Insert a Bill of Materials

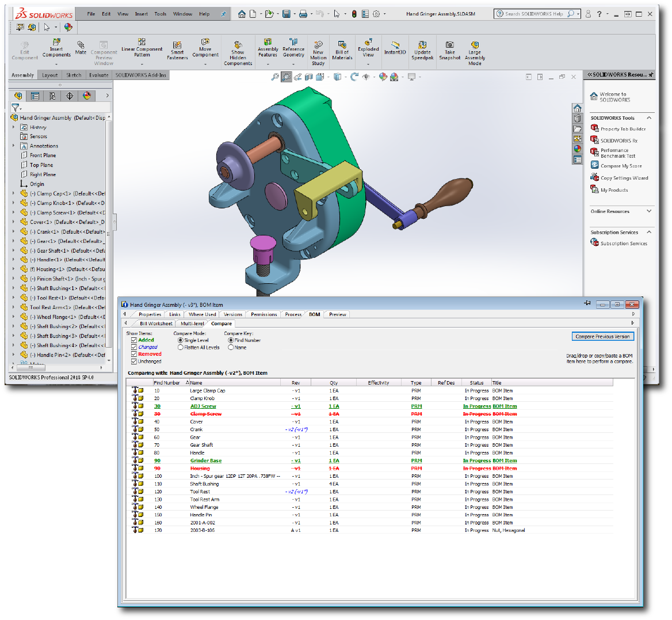pyautogui.click(x=342, y=51)
